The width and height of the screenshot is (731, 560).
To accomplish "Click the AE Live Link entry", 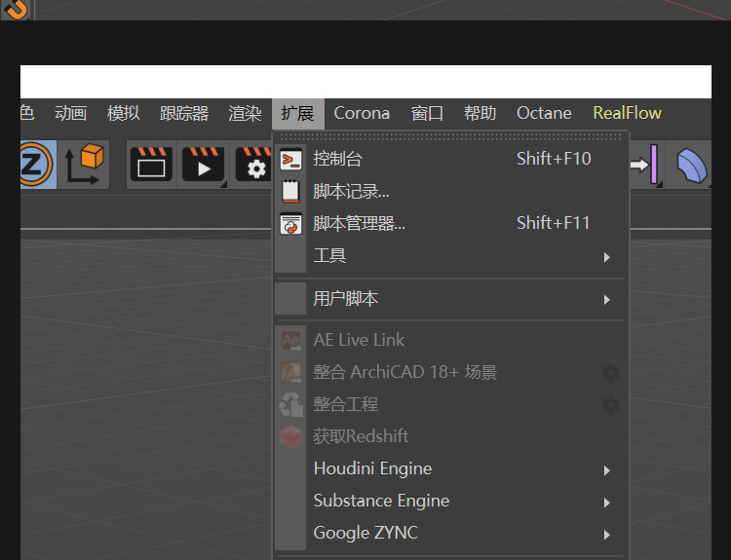I will click(x=451, y=340).
